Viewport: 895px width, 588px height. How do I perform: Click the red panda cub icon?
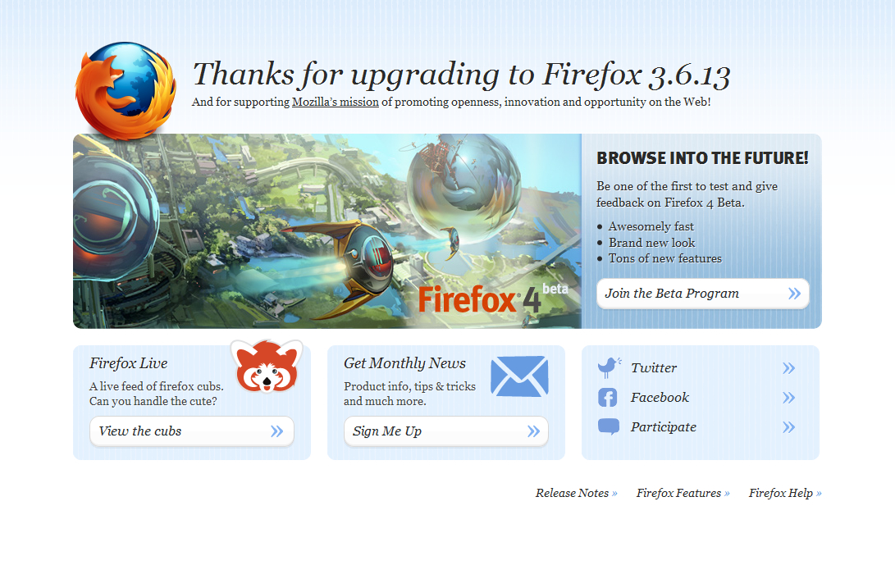coord(267,366)
